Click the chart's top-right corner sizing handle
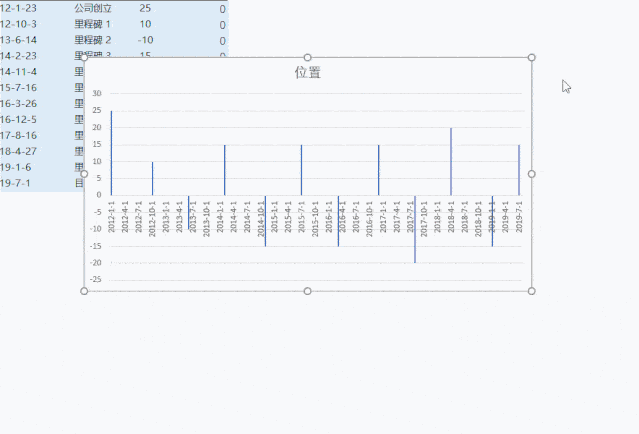Image resolution: width=639 pixels, height=434 pixels. coord(531,57)
